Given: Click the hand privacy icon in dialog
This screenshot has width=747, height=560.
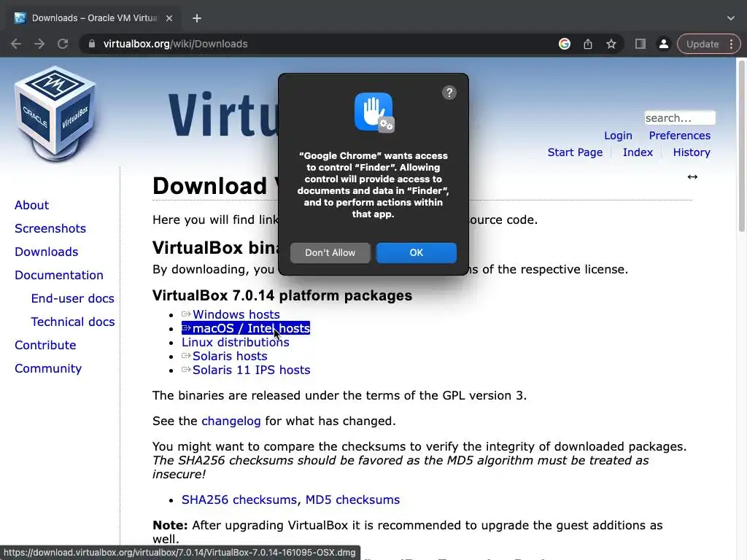Looking at the screenshot, I should (x=374, y=112).
